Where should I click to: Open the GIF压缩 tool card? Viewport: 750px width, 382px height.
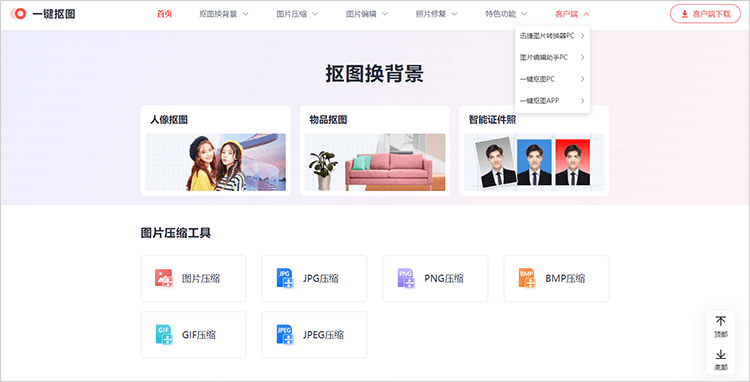click(193, 335)
